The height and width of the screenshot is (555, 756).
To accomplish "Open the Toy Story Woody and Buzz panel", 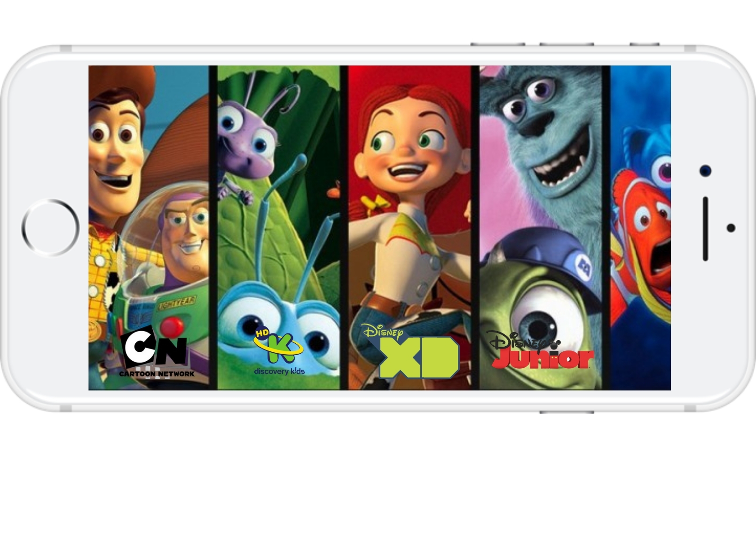I will [149, 228].
